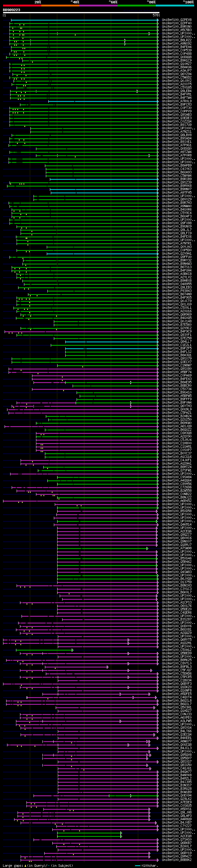197x868 pixels.
Task: Select hit label UniRef100_C5YG85
Action: tap(177, 88)
